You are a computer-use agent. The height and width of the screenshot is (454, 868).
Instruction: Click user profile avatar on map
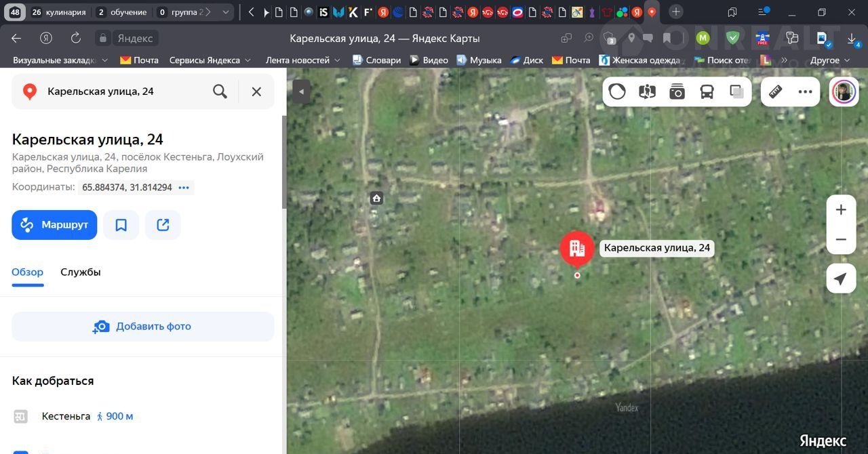pos(844,91)
